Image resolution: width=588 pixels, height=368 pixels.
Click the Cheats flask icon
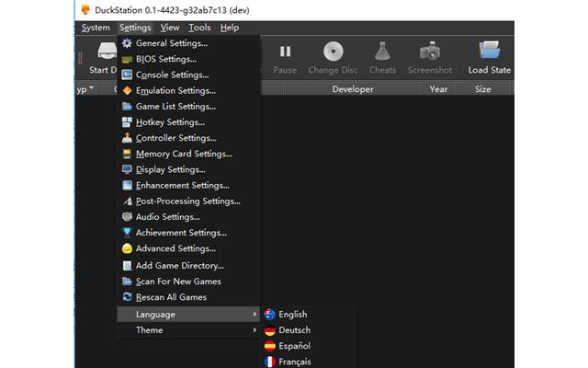tap(382, 52)
